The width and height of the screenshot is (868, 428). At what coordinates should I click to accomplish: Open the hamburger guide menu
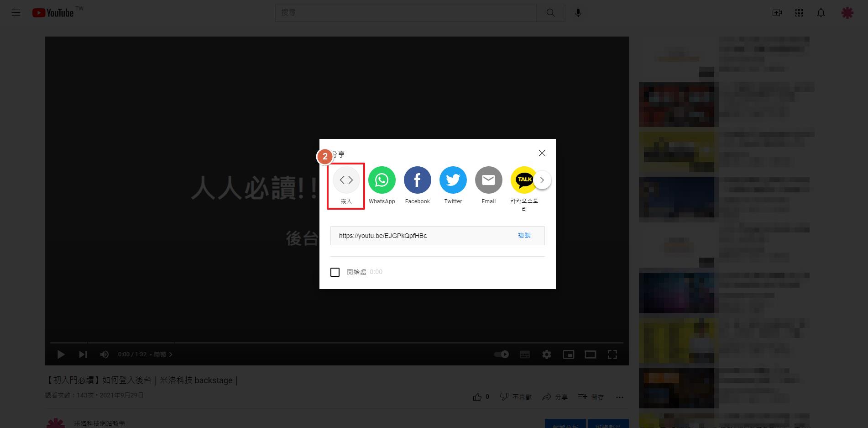tap(16, 13)
